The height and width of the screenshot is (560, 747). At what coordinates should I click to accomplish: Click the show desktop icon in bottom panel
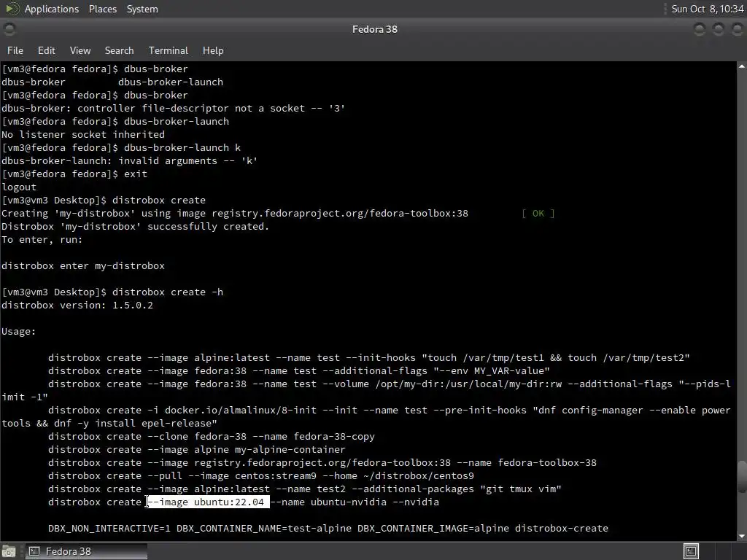tap(9, 551)
